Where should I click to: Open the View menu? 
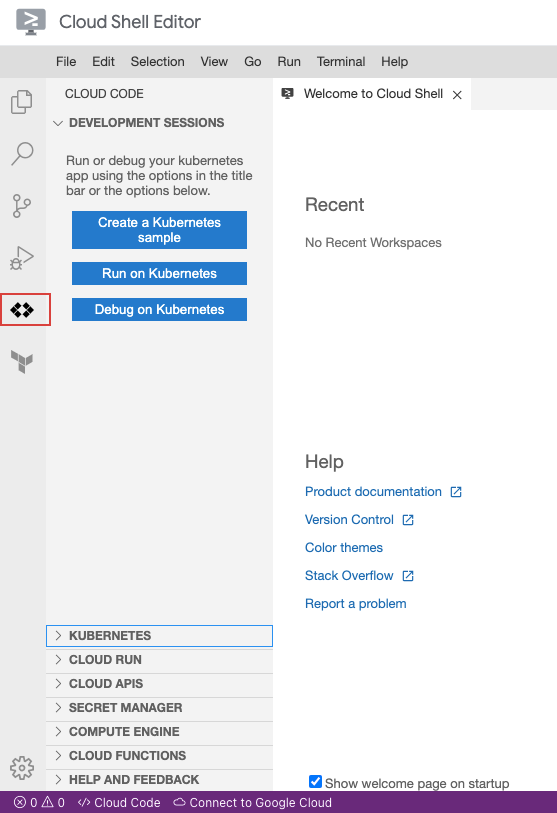[214, 62]
